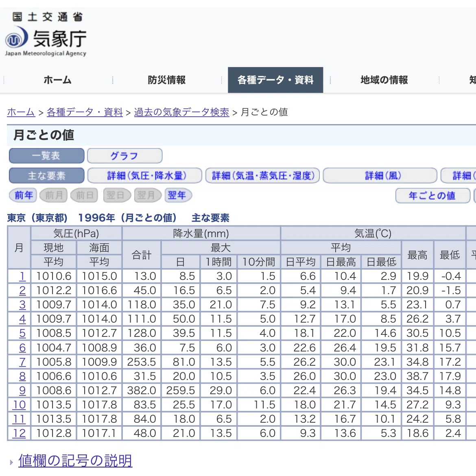This screenshot has height=476, width=476.
Task: Open month 12 link in table
Action: coord(19,433)
